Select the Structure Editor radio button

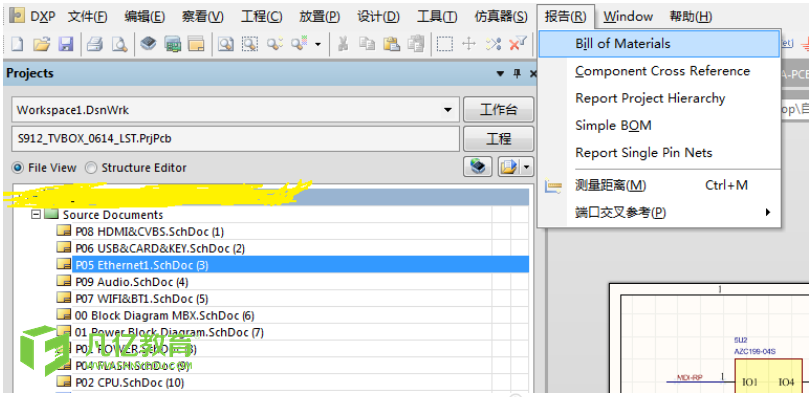(91, 168)
